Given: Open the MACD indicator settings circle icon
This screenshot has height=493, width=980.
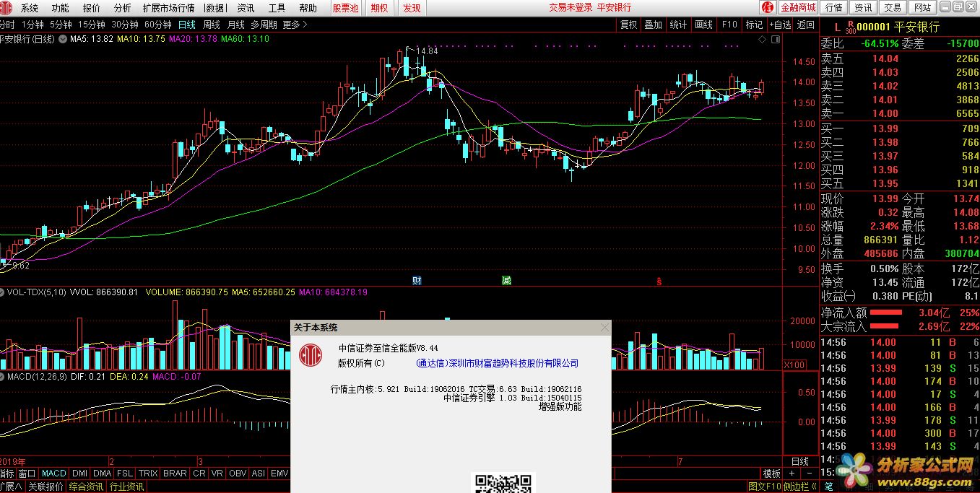Looking at the screenshot, I should tap(2, 376).
